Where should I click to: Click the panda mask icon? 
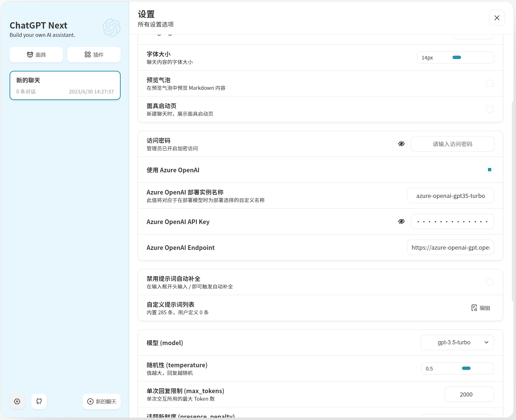(x=30, y=55)
